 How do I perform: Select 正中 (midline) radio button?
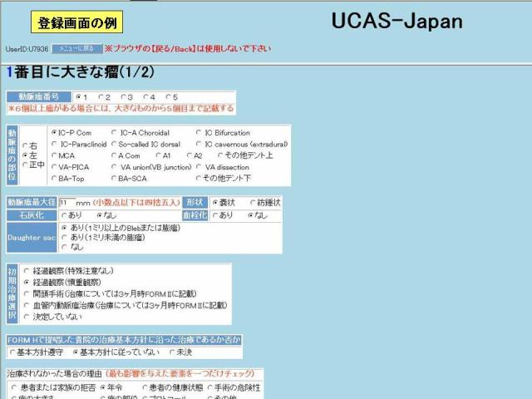pos(24,165)
